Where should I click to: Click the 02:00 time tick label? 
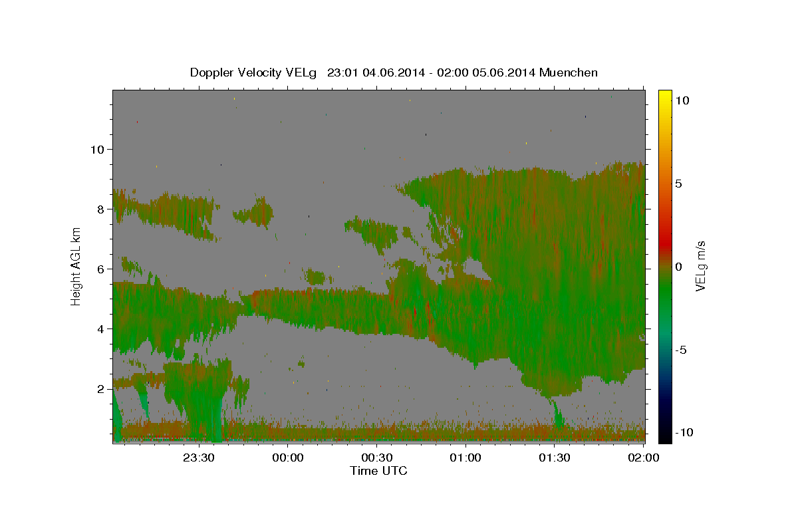pos(643,458)
